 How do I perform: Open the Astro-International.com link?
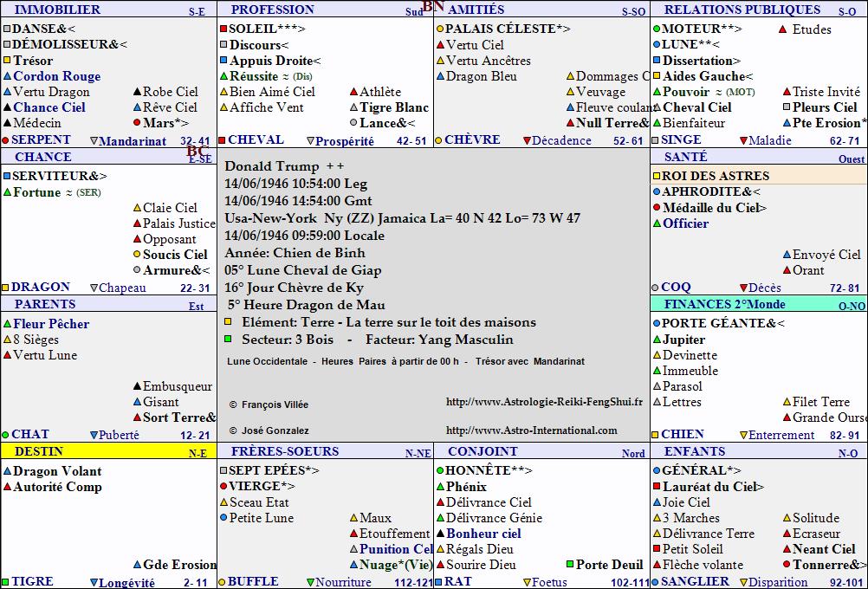(x=531, y=430)
